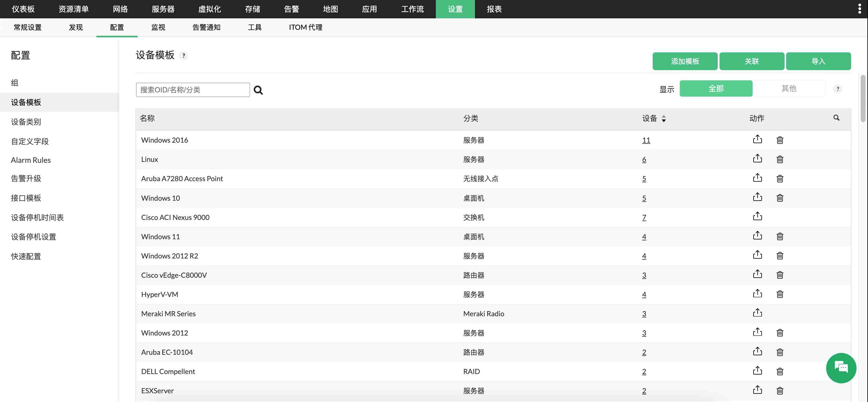Click the 添加模板 button
This screenshot has width=868, height=402.
(x=684, y=61)
